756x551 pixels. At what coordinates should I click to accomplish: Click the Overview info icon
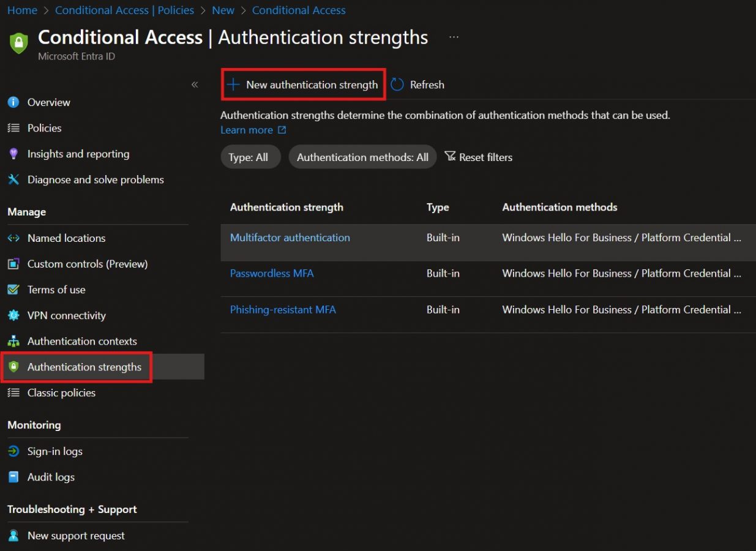point(13,102)
